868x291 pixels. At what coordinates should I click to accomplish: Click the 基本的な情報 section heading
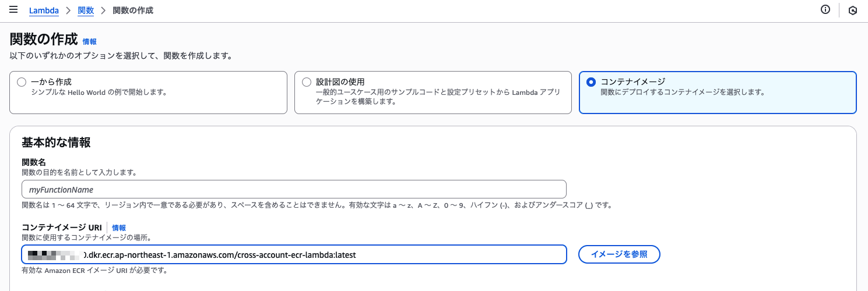point(56,143)
